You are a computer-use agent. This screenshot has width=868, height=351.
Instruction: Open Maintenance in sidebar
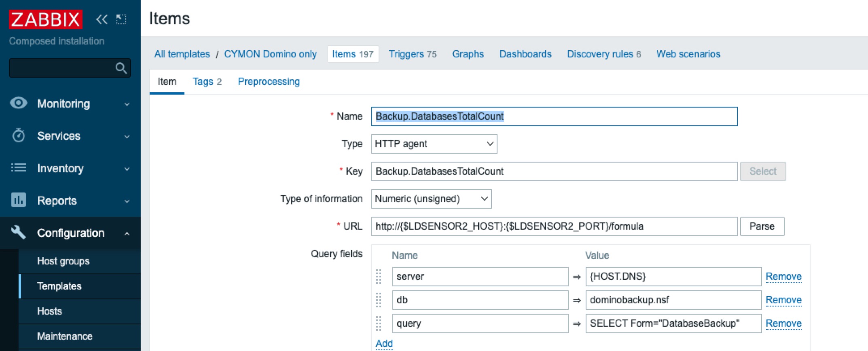point(65,336)
